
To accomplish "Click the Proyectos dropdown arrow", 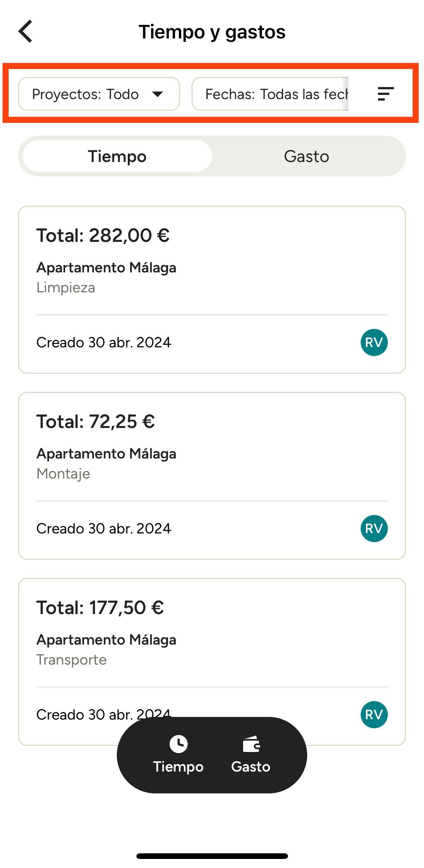I will click(158, 94).
